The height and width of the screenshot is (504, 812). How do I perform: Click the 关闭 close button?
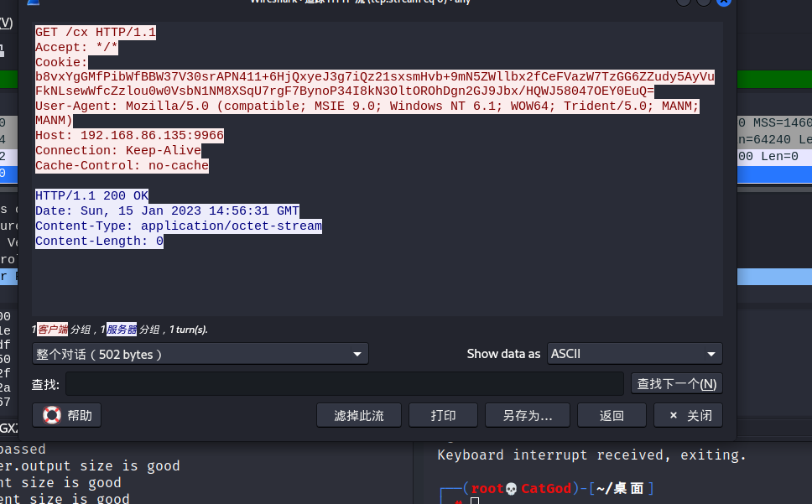pyautogui.click(x=688, y=415)
